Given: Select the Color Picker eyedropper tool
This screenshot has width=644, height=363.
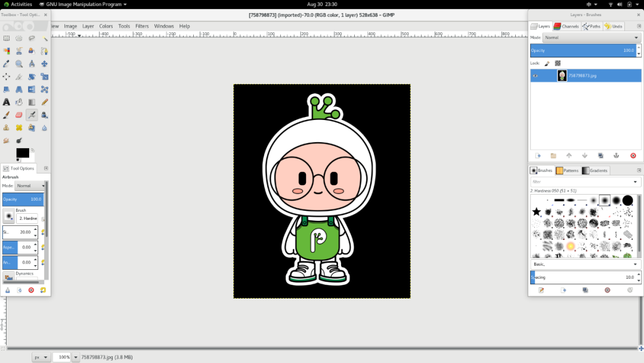Looking at the screenshot, I should coord(7,64).
